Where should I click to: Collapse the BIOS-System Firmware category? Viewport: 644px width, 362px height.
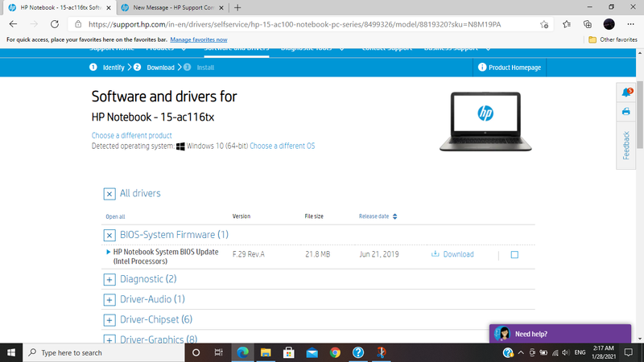tap(109, 235)
